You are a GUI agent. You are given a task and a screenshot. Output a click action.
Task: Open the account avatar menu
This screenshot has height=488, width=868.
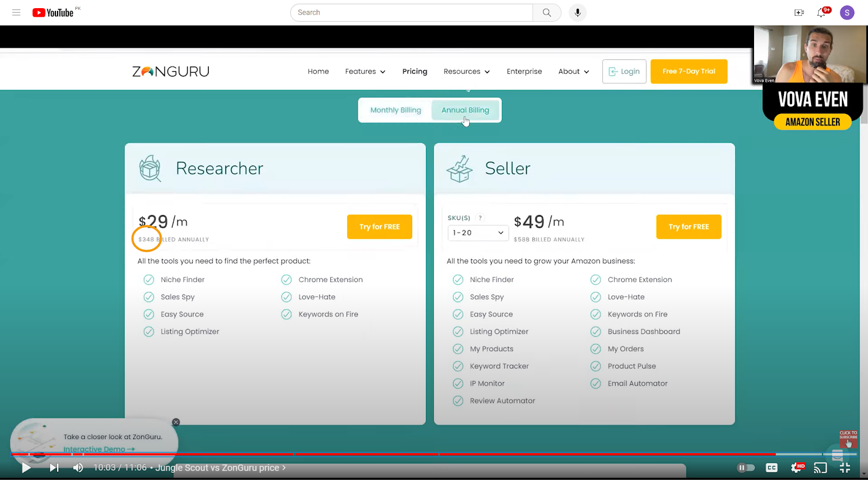[x=847, y=12]
